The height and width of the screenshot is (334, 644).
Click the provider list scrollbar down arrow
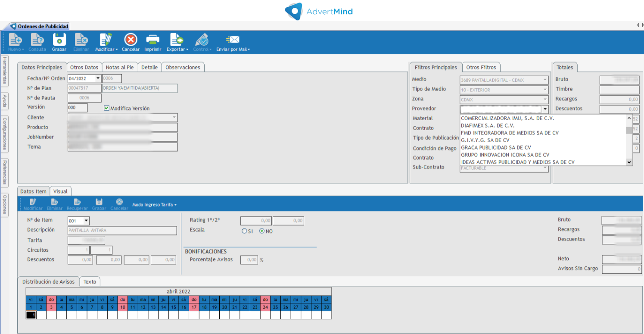tap(629, 162)
